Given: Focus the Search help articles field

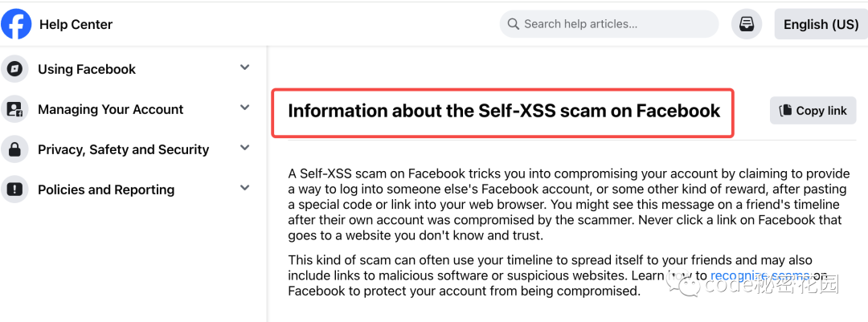Looking at the screenshot, I should (x=609, y=24).
